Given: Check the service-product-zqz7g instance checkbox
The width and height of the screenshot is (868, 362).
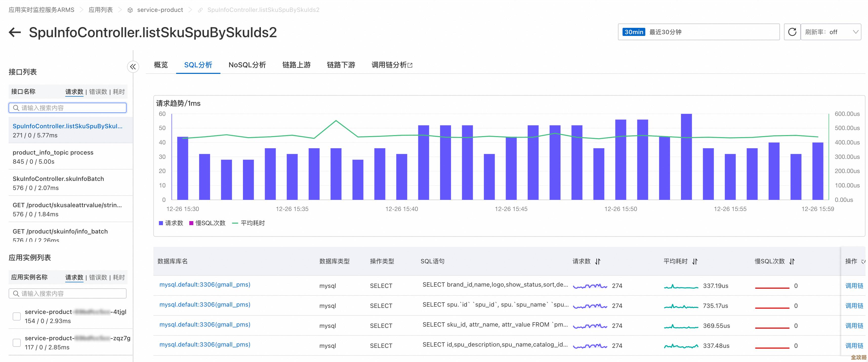Looking at the screenshot, I should pyautogui.click(x=16, y=343).
